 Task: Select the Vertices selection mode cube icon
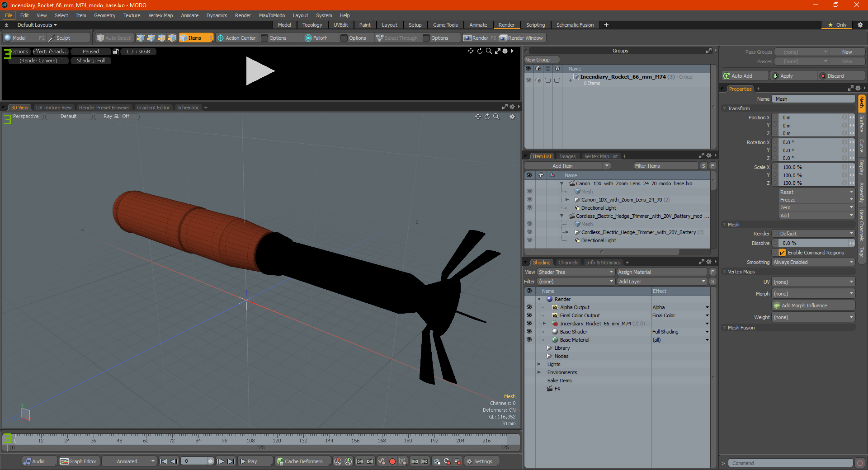tap(141, 38)
